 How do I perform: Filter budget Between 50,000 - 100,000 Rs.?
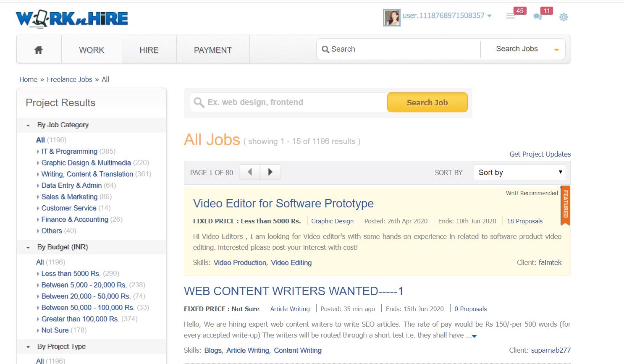[x=88, y=307]
